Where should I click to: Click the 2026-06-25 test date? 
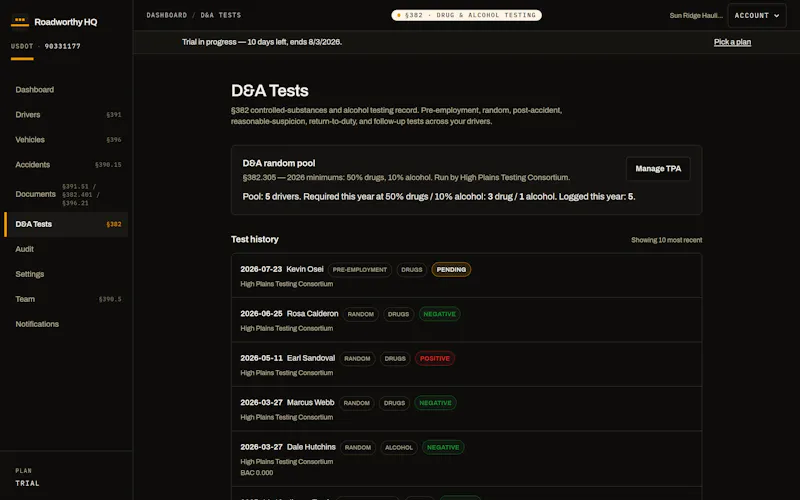[261, 313]
